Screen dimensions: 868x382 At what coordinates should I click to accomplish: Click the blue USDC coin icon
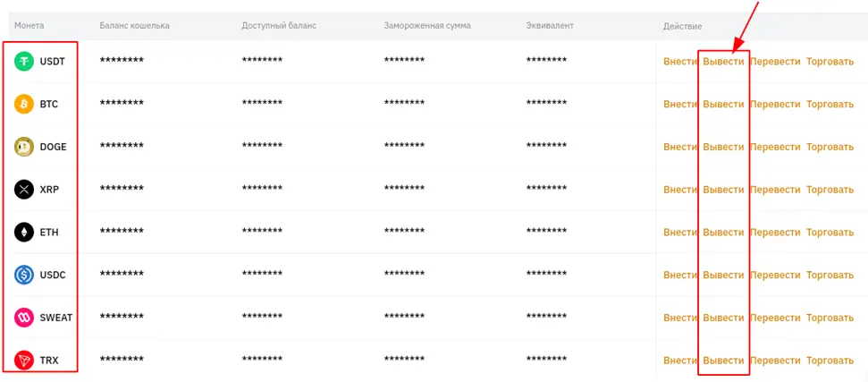pos(24,275)
